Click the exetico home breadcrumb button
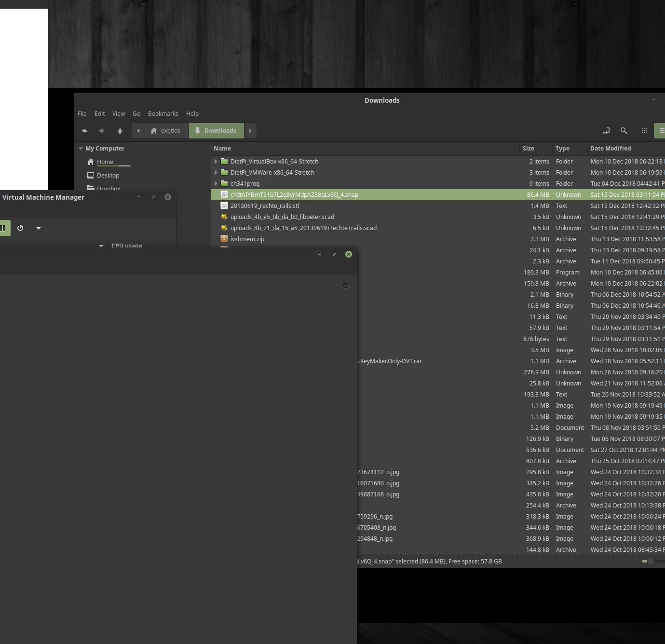This screenshot has height=644, width=665. tap(165, 131)
